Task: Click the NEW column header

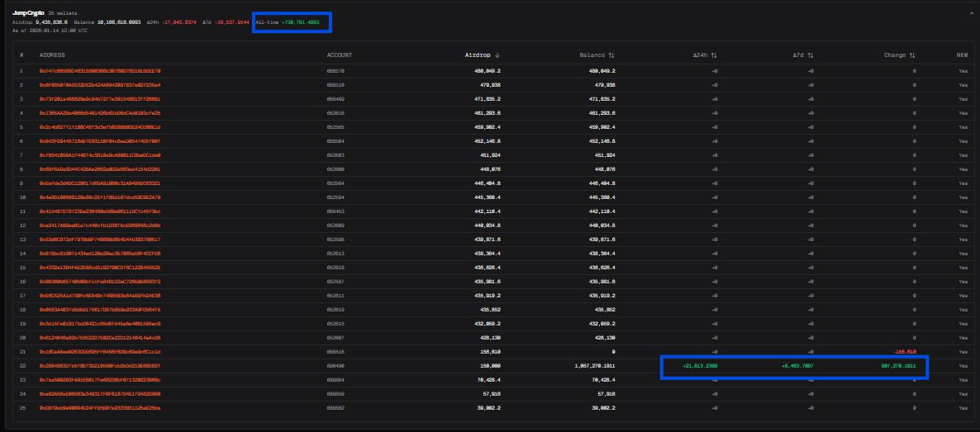Action: pos(961,55)
